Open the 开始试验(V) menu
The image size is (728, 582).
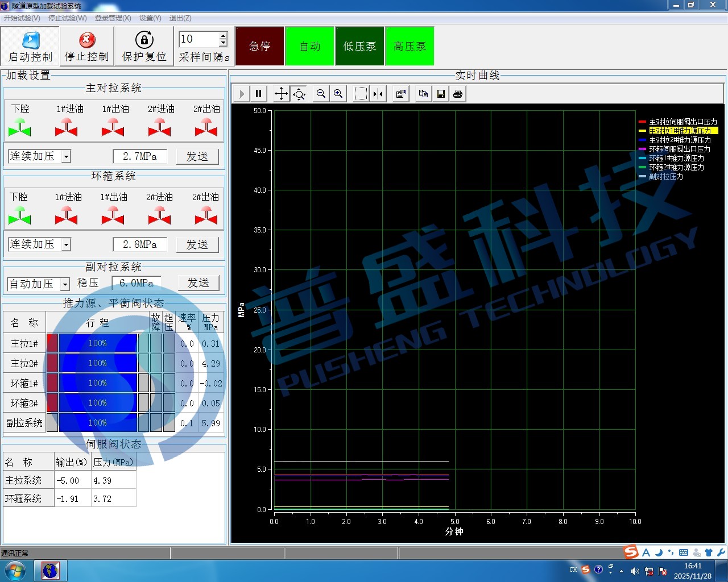pyautogui.click(x=22, y=18)
